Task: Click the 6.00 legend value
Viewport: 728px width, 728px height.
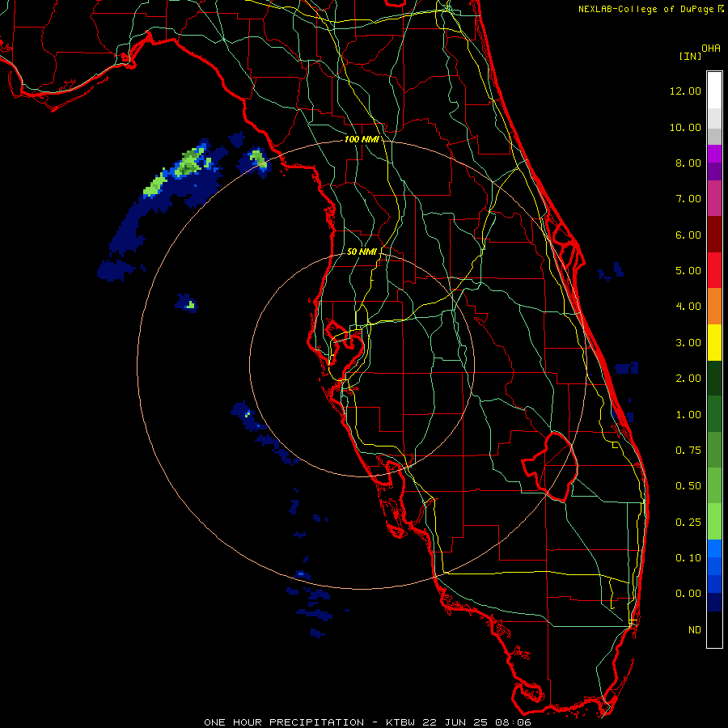Action: [688, 235]
